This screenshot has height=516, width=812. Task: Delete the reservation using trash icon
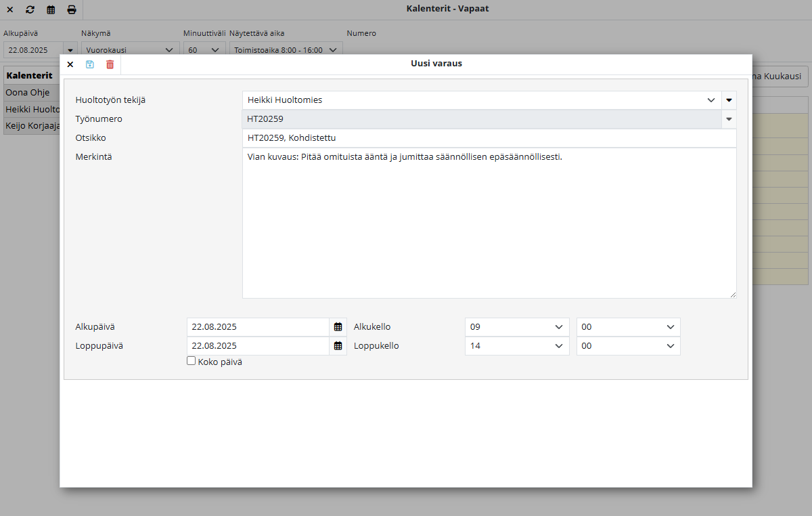110,64
